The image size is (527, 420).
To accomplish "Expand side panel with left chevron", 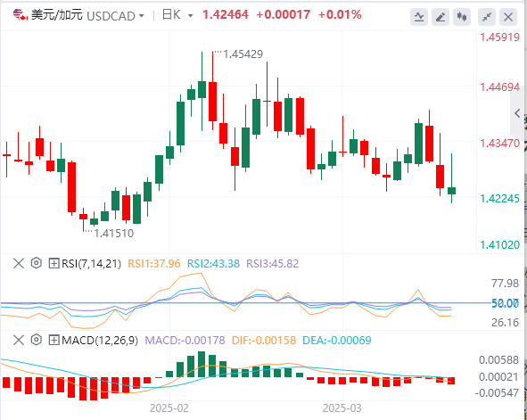I will point(518,113).
